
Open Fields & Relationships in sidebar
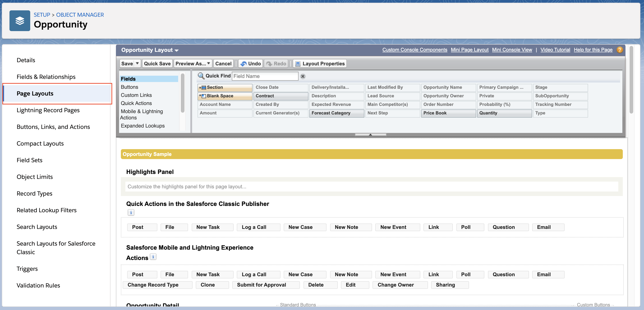click(46, 77)
